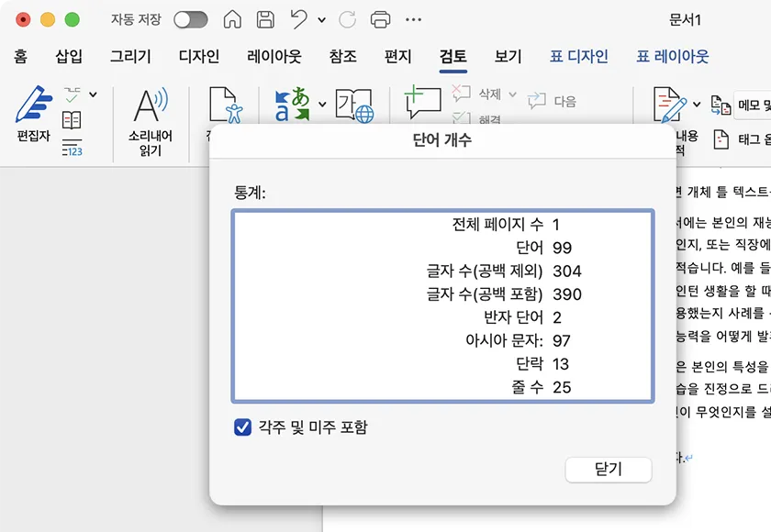
Task: Click the thesaurus book icon
Action: (72, 120)
